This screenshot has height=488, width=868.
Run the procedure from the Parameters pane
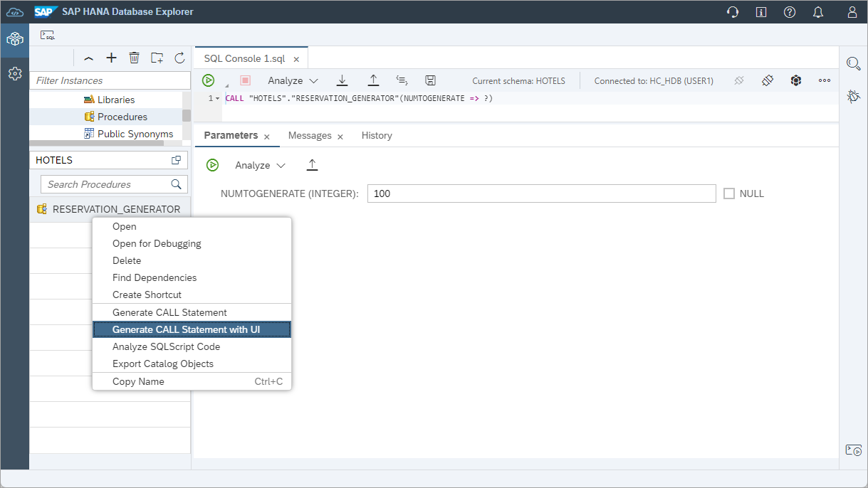pyautogui.click(x=212, y=165)
